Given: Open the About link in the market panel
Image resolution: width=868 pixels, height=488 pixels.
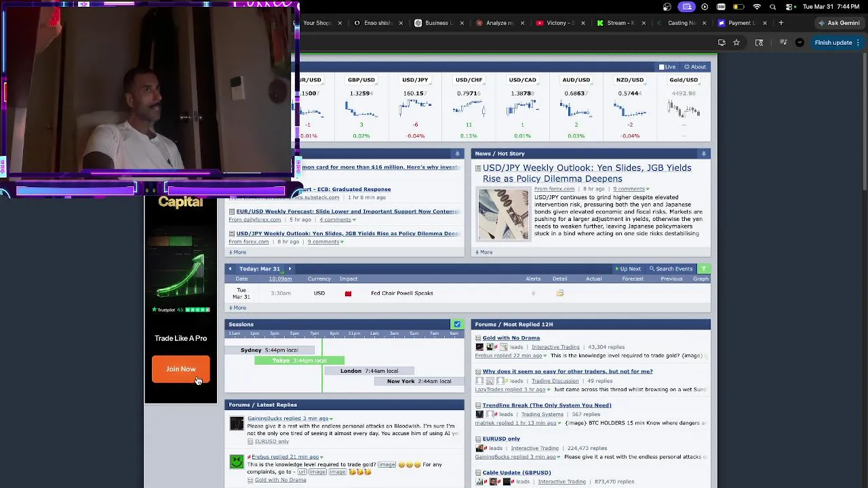Looking at the screenshot, I should tap(695, 67).
